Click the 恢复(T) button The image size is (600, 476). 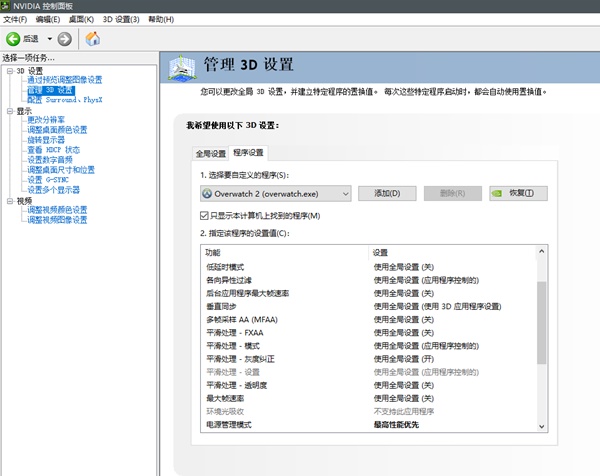click(518, 193)
